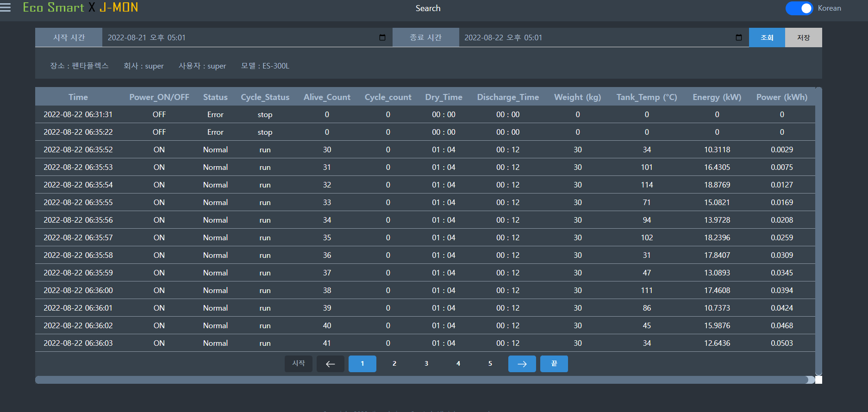Select page 3 in pagination

(x=426, y=364)
